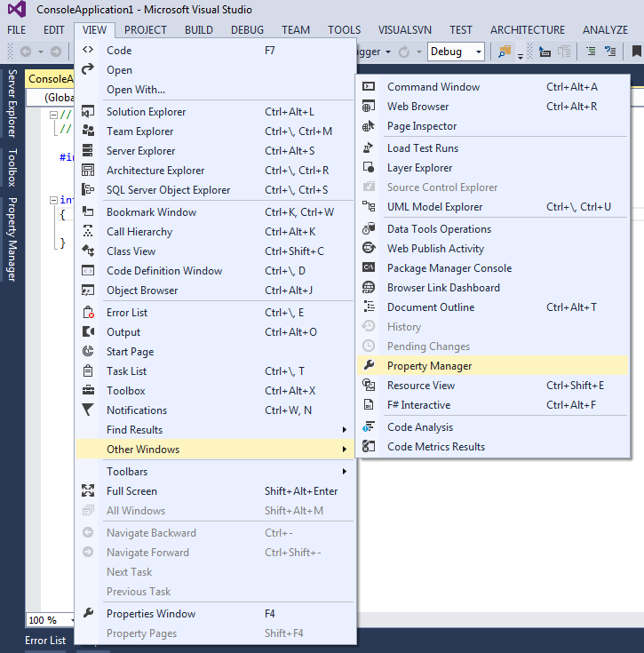644x653 pixels.
Task: Click the Page Inspector icon
Action: 369,126
